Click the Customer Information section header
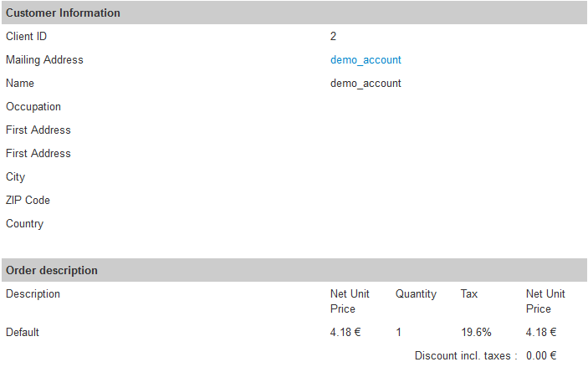 coord(294,13)
